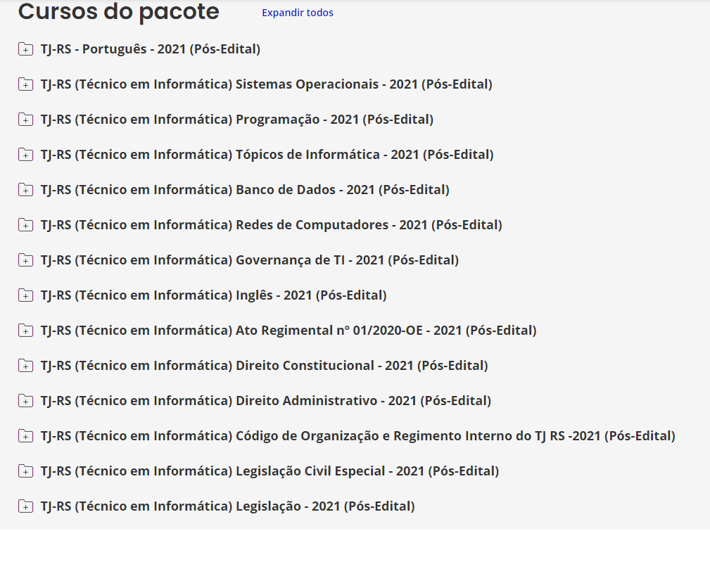
Task: Open folder icon next to Banco de Dados
Action: point(25,190)
